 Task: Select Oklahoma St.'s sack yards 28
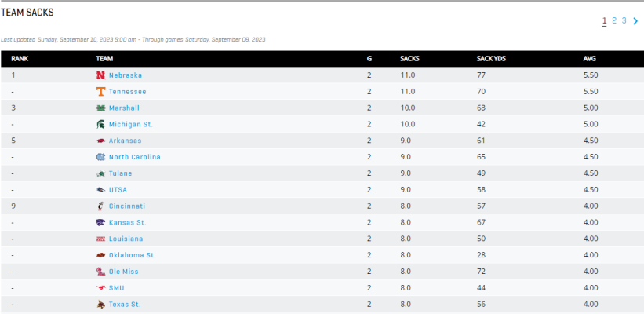click(481, 255)
